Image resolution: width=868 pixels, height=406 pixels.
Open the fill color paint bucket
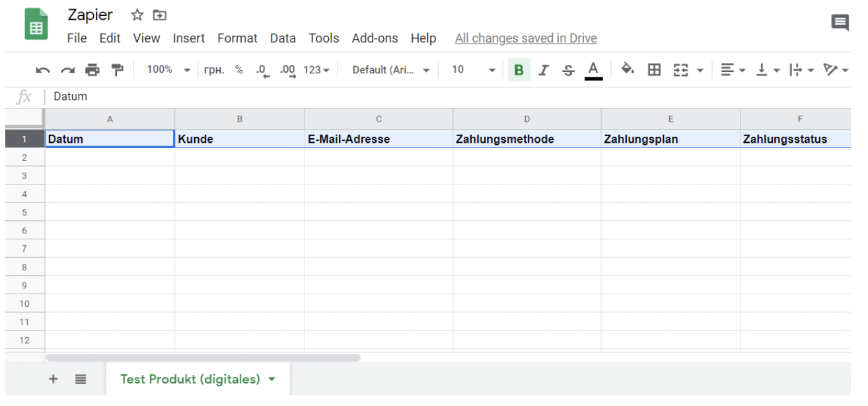(628, 70)
